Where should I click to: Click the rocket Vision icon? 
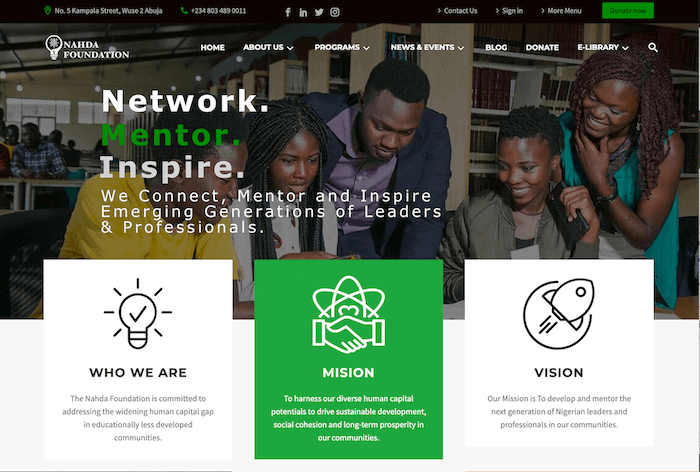coord(559,314)
